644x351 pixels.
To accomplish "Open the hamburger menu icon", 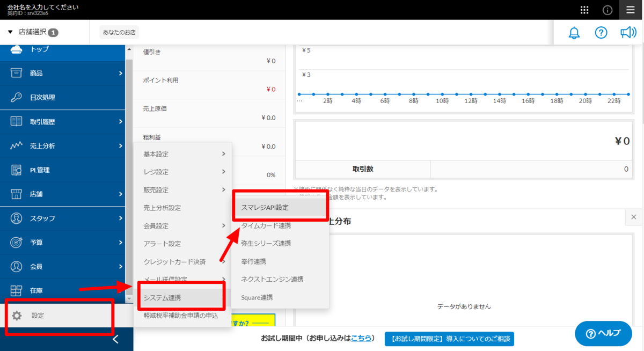I will pyautogui.click(x=630, y=10).
